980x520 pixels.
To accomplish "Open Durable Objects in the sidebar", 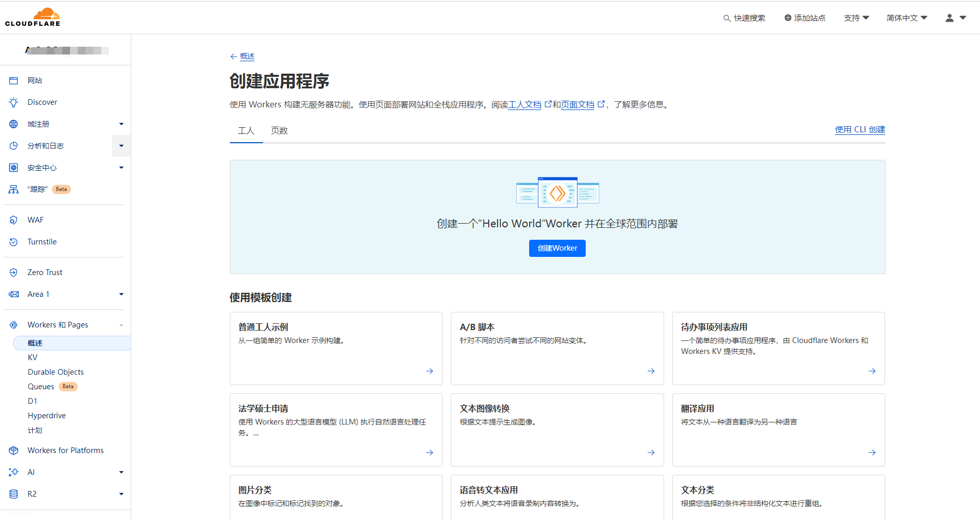I will pyautogui.click(x=56, y=372).
